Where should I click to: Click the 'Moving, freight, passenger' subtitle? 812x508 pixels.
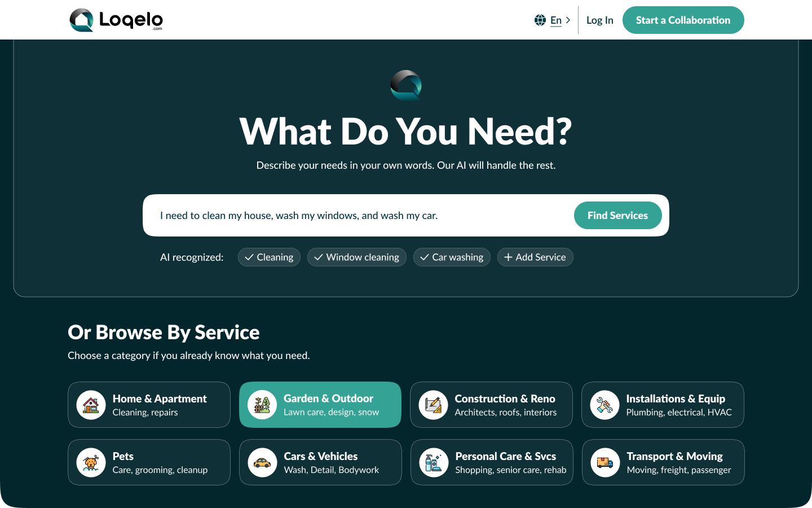[679, 470]
